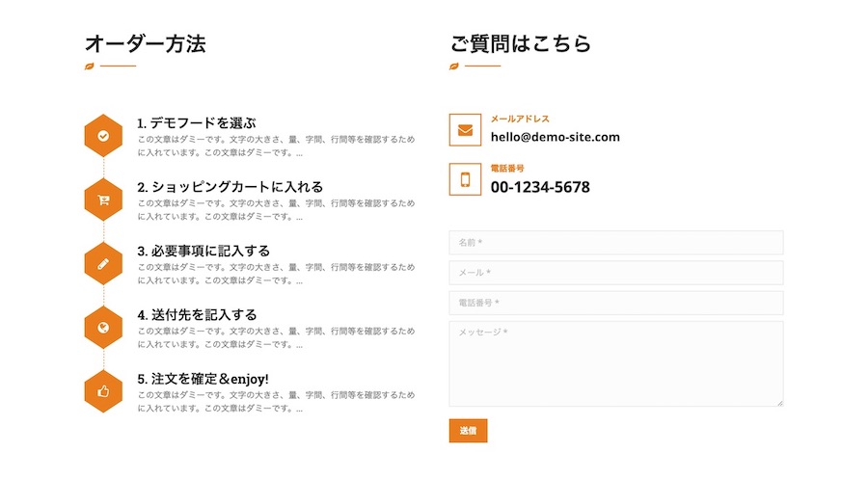Click the globe hexagon icon for step 4
The width and height of the screenshot is (868, 479).
point(103,328)
